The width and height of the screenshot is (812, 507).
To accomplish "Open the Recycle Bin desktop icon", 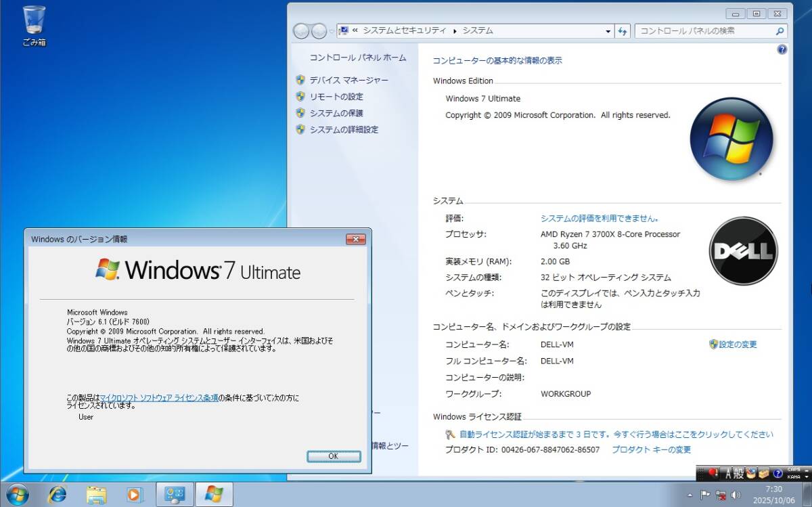I will (34, 26).
